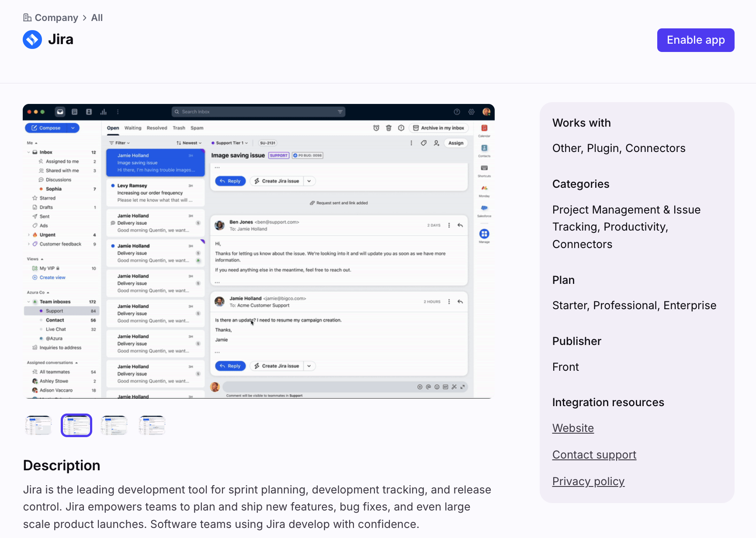The width and height of the screenshot is (756, 538).
Task: Click the settings gear icon in top bar
Action: point(471,112)
